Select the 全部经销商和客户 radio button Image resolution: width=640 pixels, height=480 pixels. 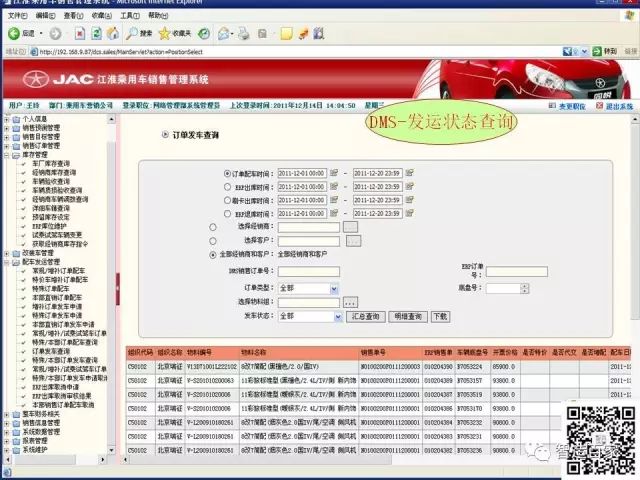pos(213,255)
